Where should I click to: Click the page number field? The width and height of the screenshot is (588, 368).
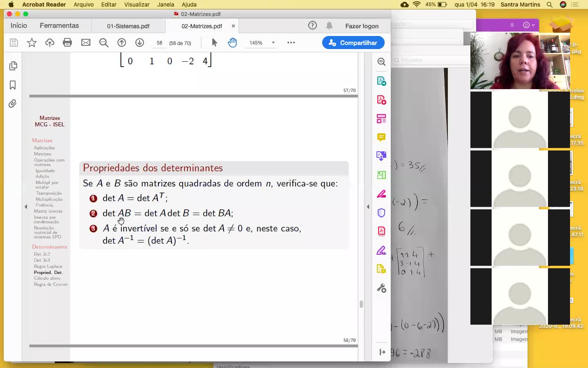[159, 43]
